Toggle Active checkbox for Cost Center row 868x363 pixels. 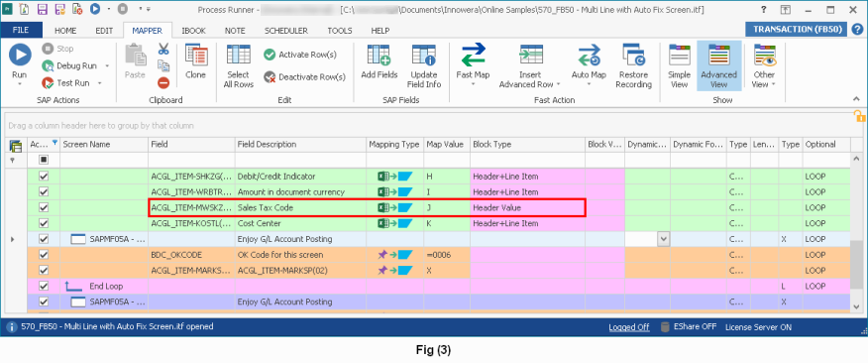click(44, 223)
